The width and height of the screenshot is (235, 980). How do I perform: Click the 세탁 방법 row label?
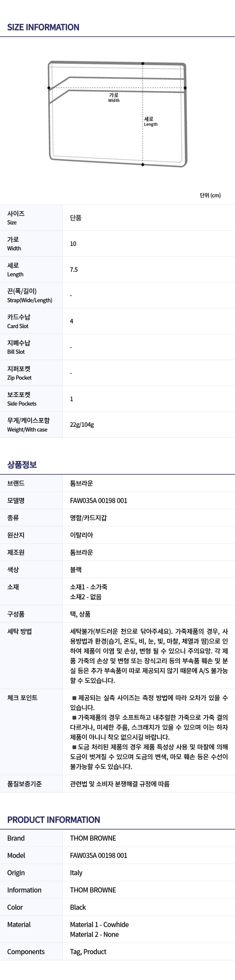[x=19, y=631]
